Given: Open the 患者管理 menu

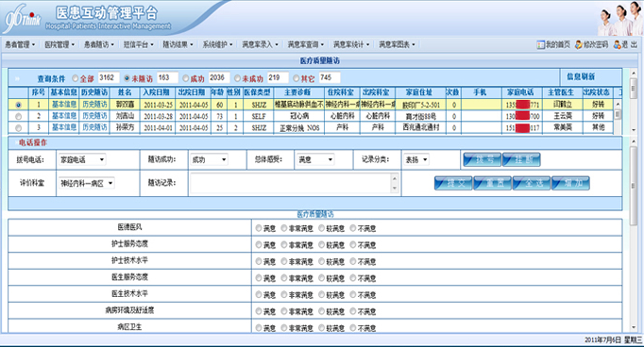Looking at the screenshot, I should click(x=20, y=44).
